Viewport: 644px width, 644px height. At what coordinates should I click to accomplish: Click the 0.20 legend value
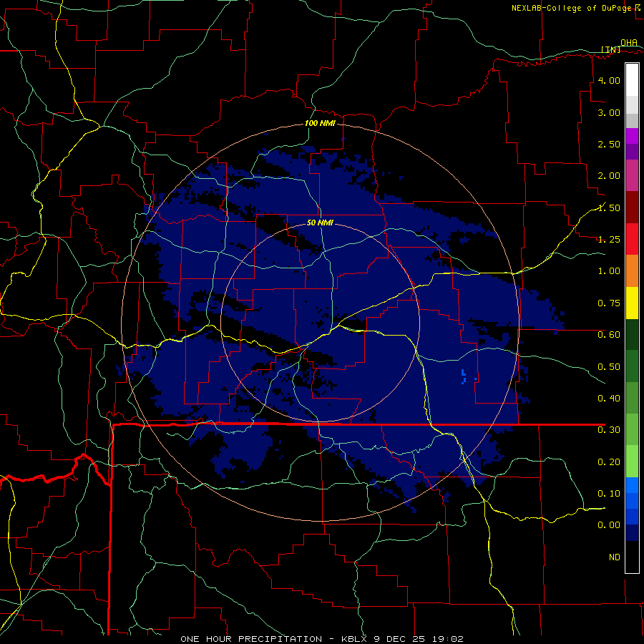click(609, 462)
